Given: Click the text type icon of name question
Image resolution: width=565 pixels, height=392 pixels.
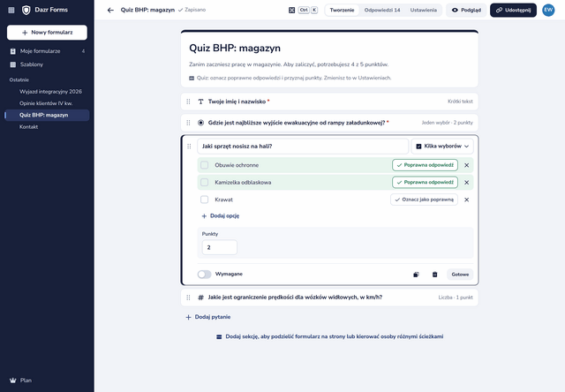Looking at the screenshot, I should pyautogui.click(x=200, y=102).
